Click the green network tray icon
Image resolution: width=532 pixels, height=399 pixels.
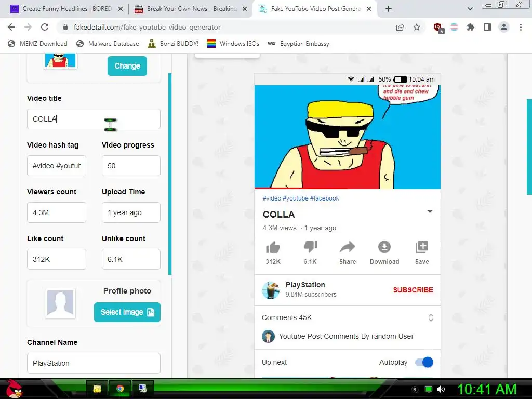click(428, 389)
